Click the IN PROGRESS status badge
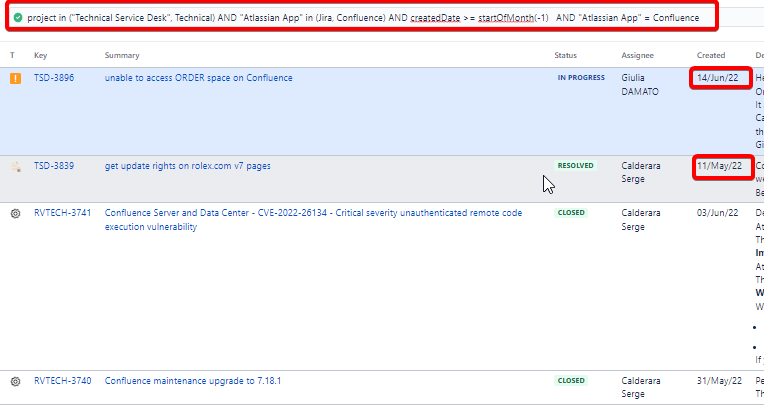The width and height of the screenshot is (764, 412). pos(581,77)
